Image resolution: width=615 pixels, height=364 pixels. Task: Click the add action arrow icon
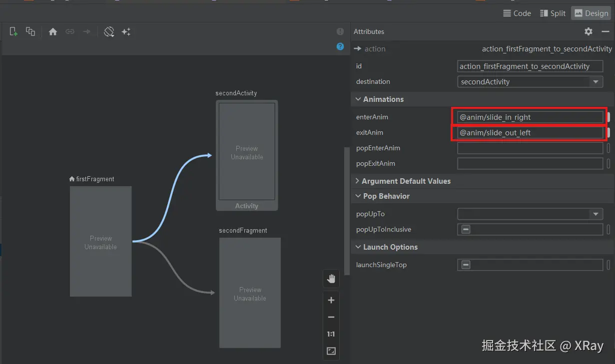(87, 31)
